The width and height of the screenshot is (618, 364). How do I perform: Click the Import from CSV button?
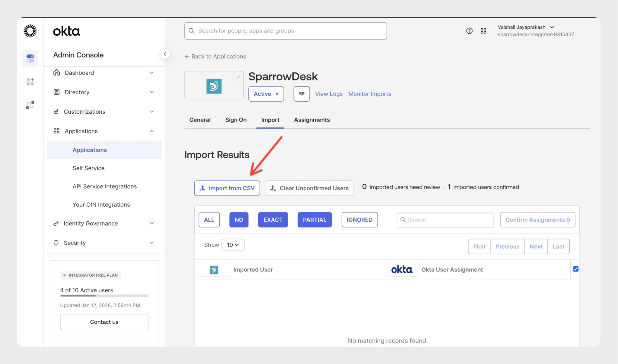point(227,188)
